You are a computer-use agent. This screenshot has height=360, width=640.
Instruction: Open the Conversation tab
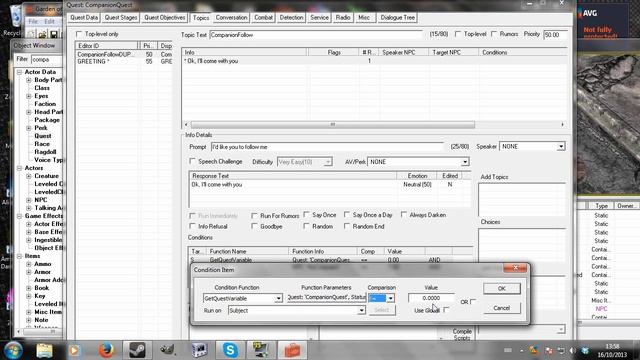(x=231, y=18)
